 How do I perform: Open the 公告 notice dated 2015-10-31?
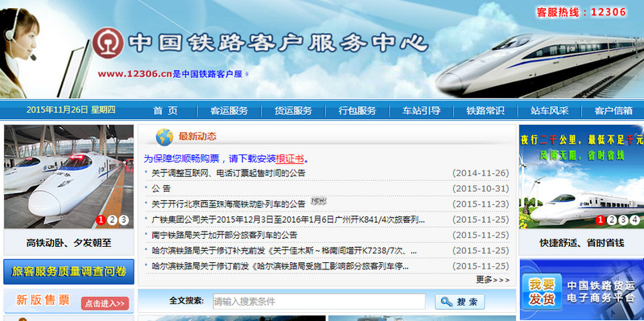161,189
